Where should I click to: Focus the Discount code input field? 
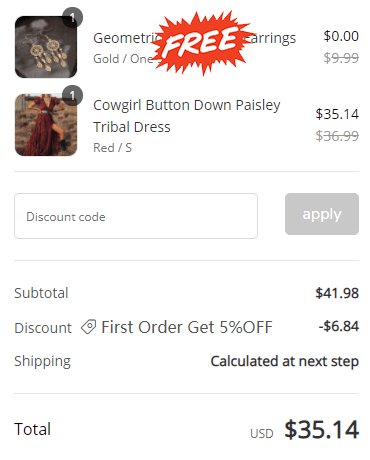coord(136,216)
